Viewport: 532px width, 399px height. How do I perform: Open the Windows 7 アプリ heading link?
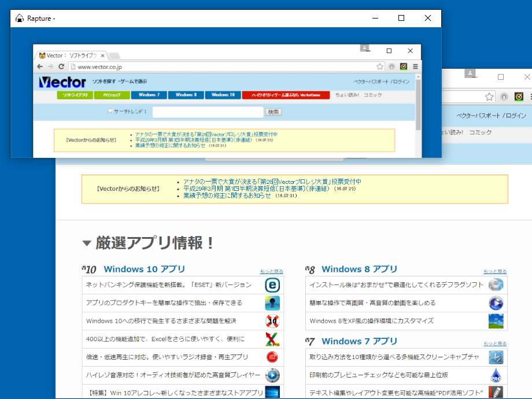click(x=359, y=341)
